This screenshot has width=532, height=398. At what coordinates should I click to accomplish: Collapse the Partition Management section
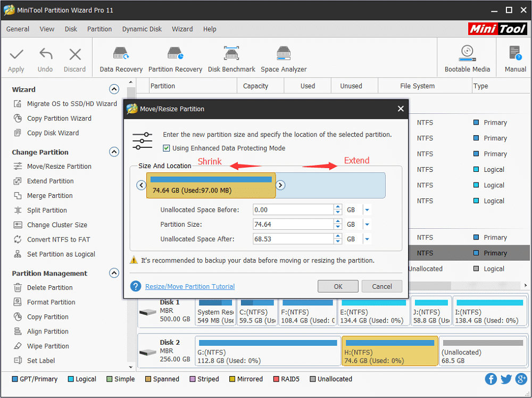click(x=114, y=273)
